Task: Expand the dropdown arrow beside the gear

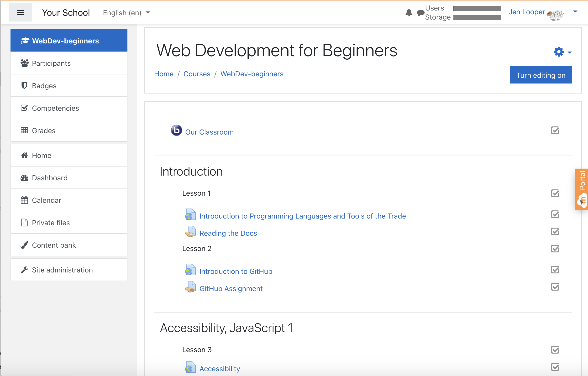Action: click(570, 52)
